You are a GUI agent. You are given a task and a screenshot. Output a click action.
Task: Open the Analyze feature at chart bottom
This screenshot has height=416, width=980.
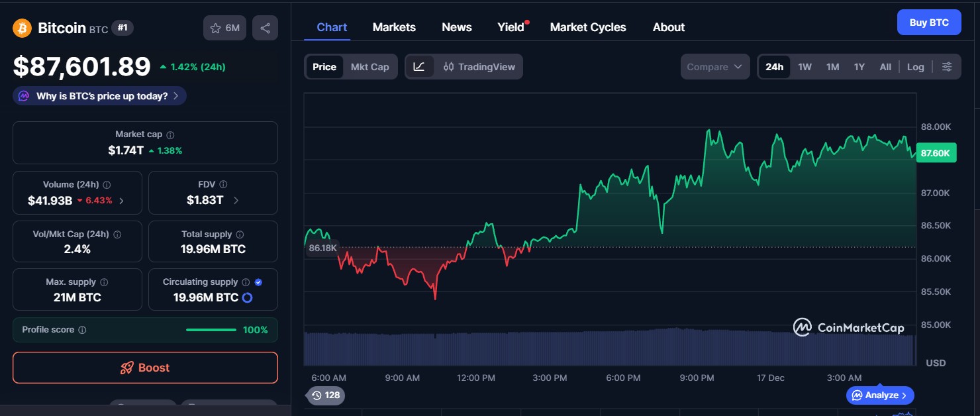(x=879, y=395)
